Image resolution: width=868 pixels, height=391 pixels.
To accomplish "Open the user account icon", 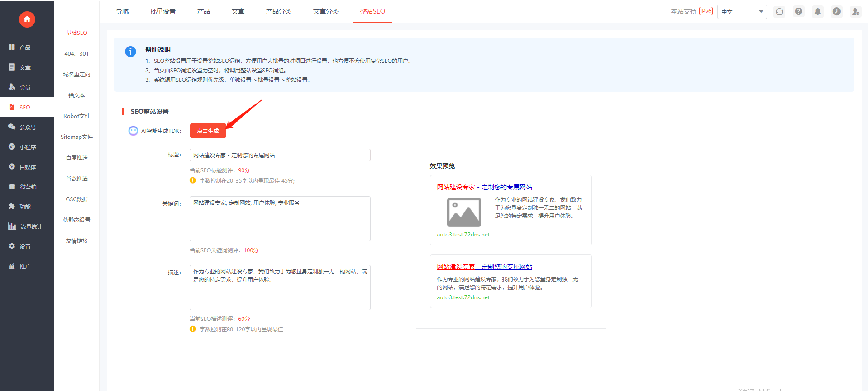I will click(x=855, y=12).
